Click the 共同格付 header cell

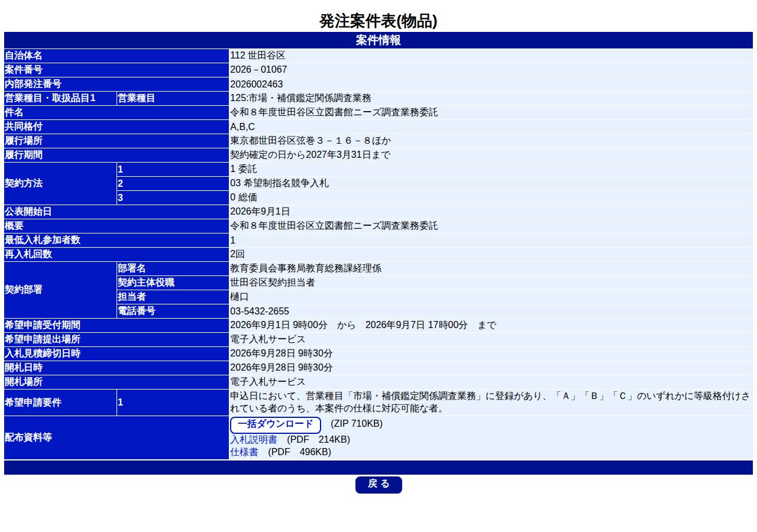point(117,126)
